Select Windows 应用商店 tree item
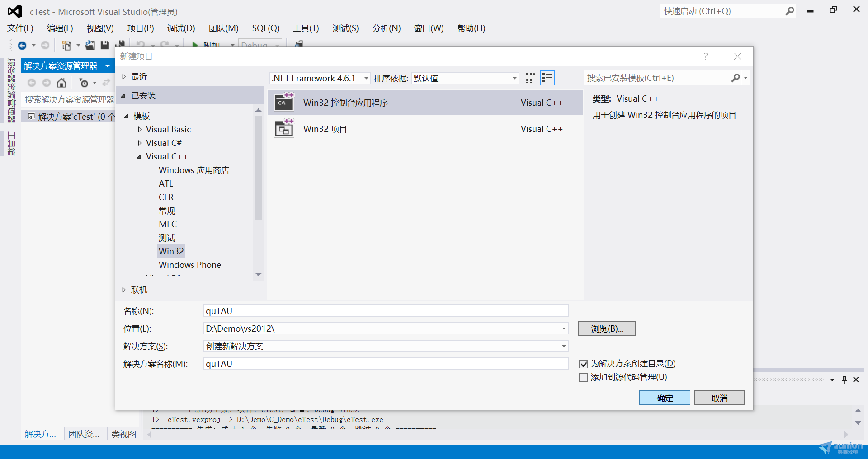 (194, 170)
